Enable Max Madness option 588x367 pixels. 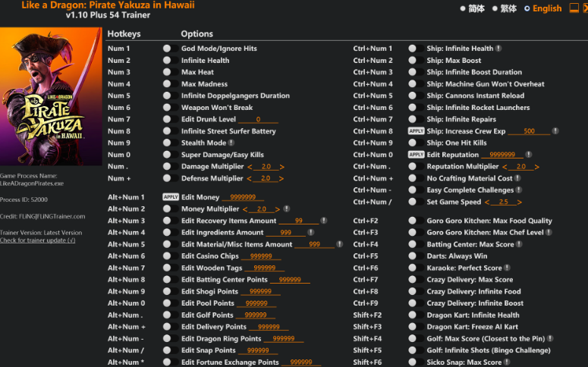click(171, 84)
